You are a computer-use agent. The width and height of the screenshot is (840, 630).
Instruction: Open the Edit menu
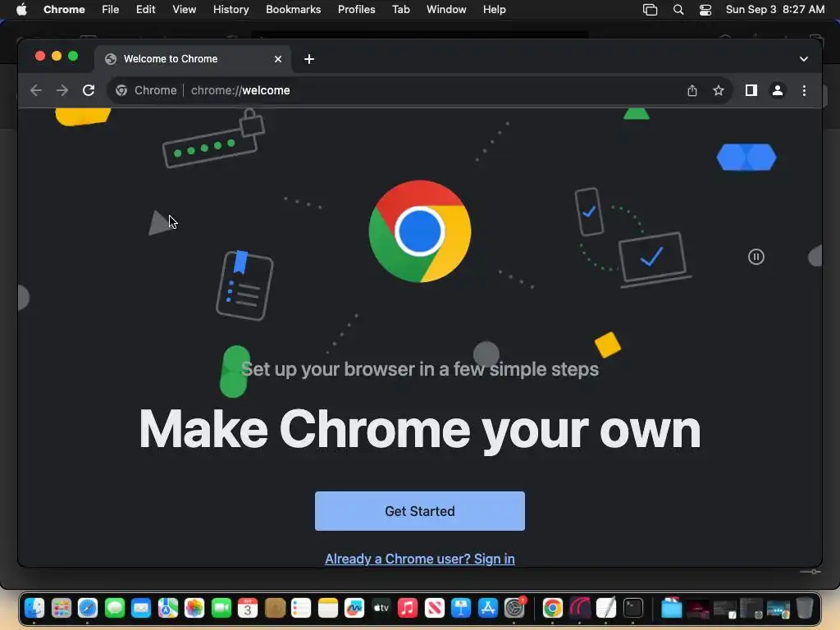145,10
